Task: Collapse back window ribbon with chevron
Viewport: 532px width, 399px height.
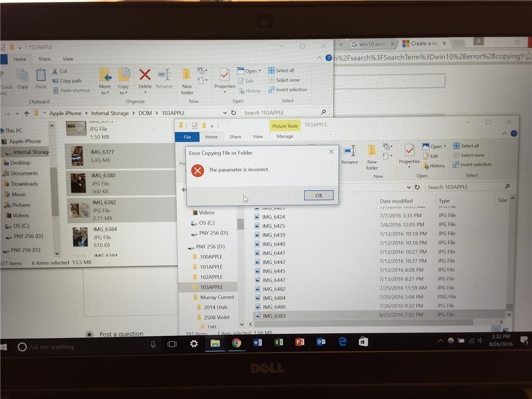Action: (319, 58)
